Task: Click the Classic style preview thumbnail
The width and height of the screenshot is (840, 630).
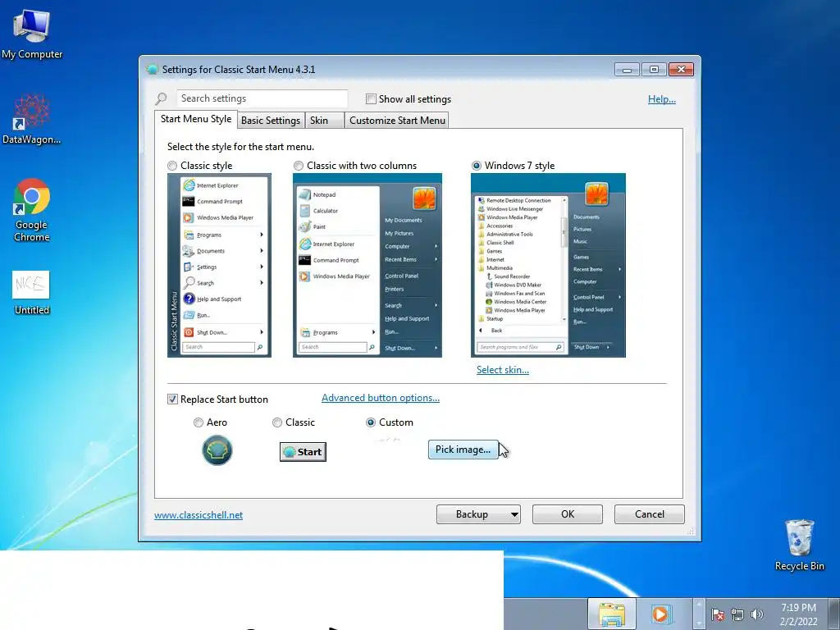Action: (x=219, y=265)
